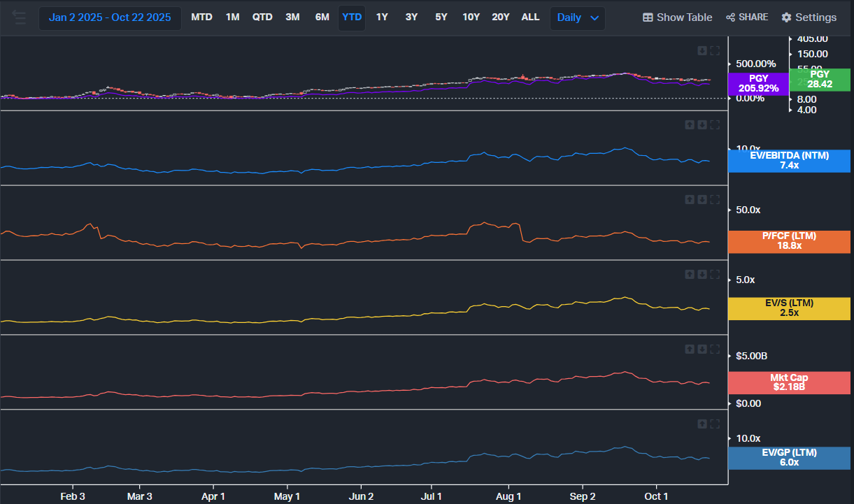854x504 pixels.
Task: Click the 50.0x axis value
Action: point(748,210)
